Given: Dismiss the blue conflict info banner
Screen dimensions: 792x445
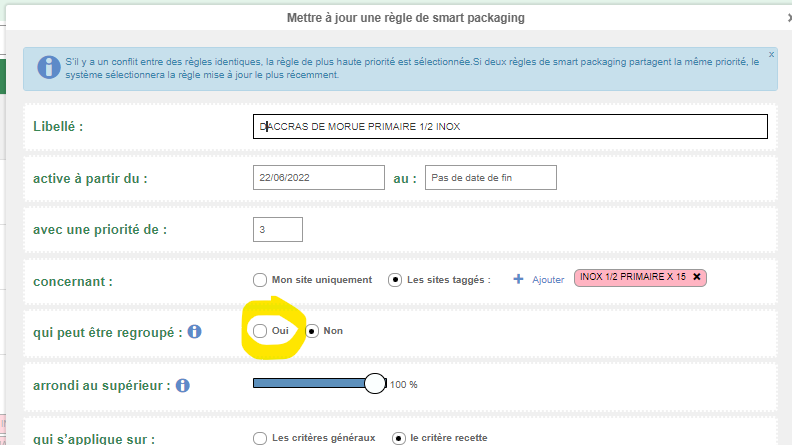Looking at the screenshot, I should point(771,55).
